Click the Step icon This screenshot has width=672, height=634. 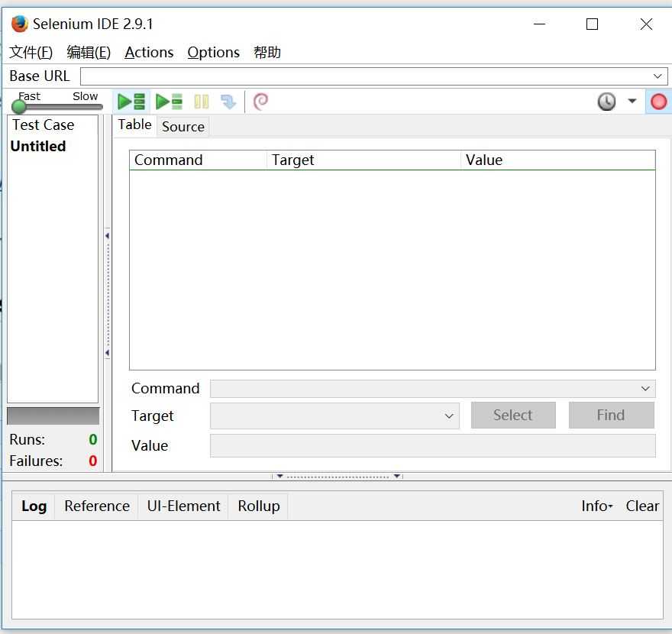point(228,102)
